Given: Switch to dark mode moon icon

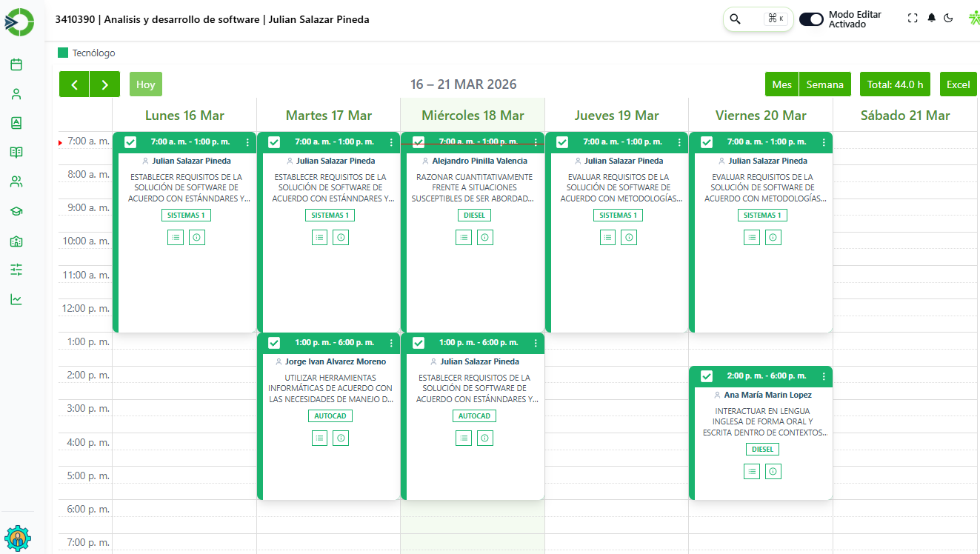Looking at the screenshot, I should [x=948, y=19].
